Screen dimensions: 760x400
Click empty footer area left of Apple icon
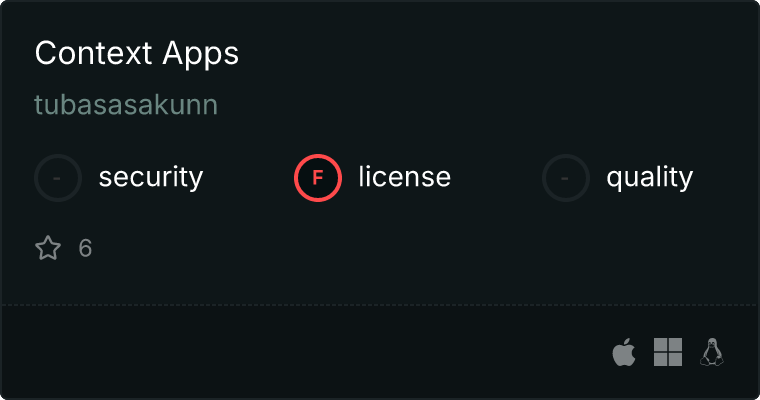click(x=305, y=352)
